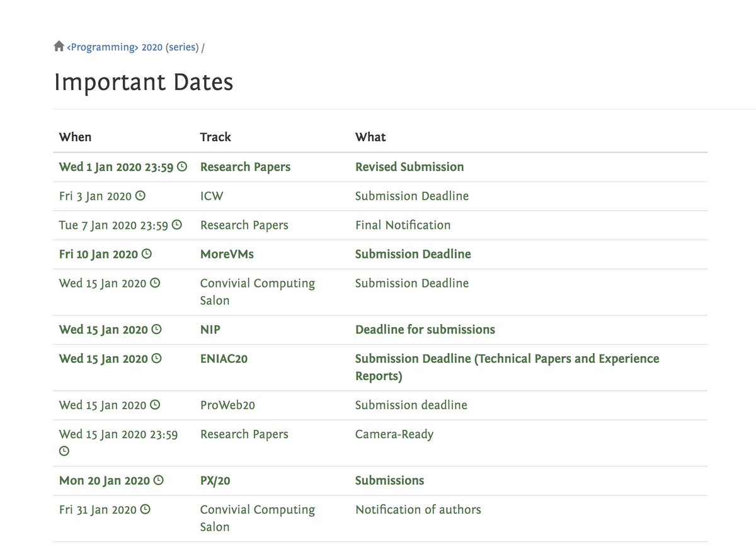This screenshot has height=549, width=756.
Task: Open Research Papers track for Final Notification
Action: click(x=244, y=225)
